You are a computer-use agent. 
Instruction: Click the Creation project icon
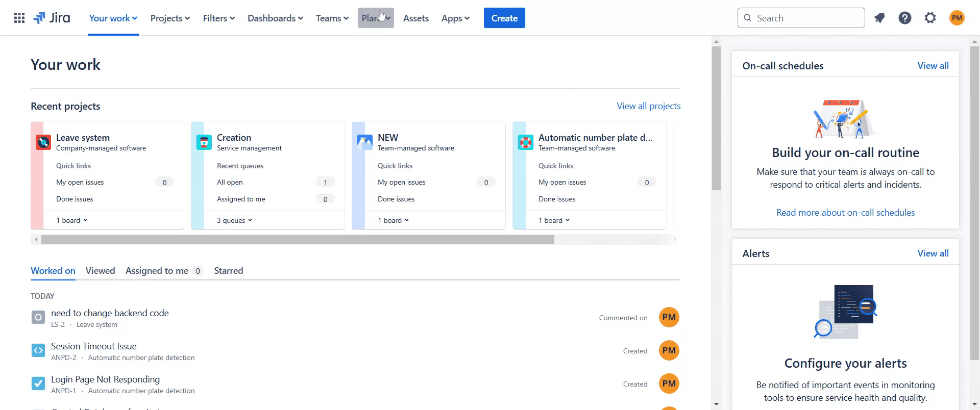204,142
